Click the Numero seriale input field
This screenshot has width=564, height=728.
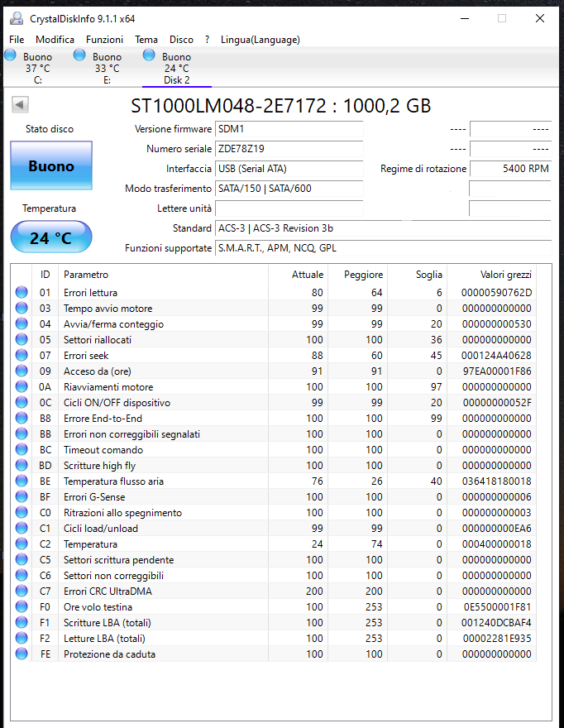[289, 150]
